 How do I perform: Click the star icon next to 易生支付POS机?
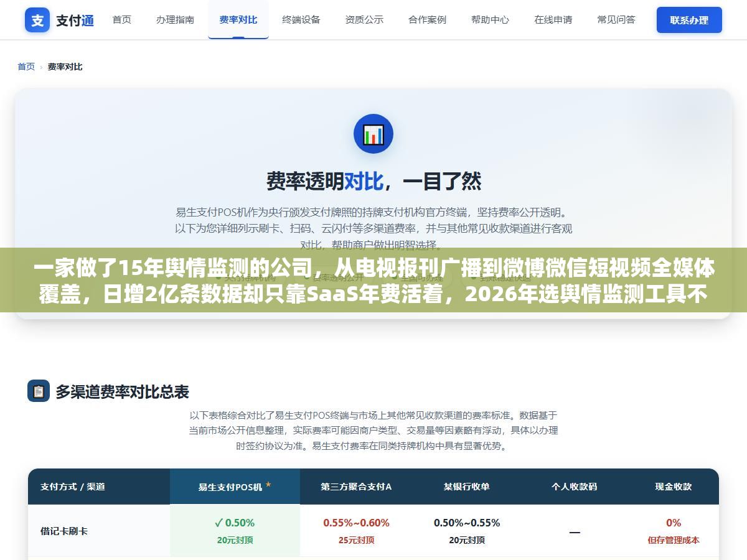(x=268, y=485)
